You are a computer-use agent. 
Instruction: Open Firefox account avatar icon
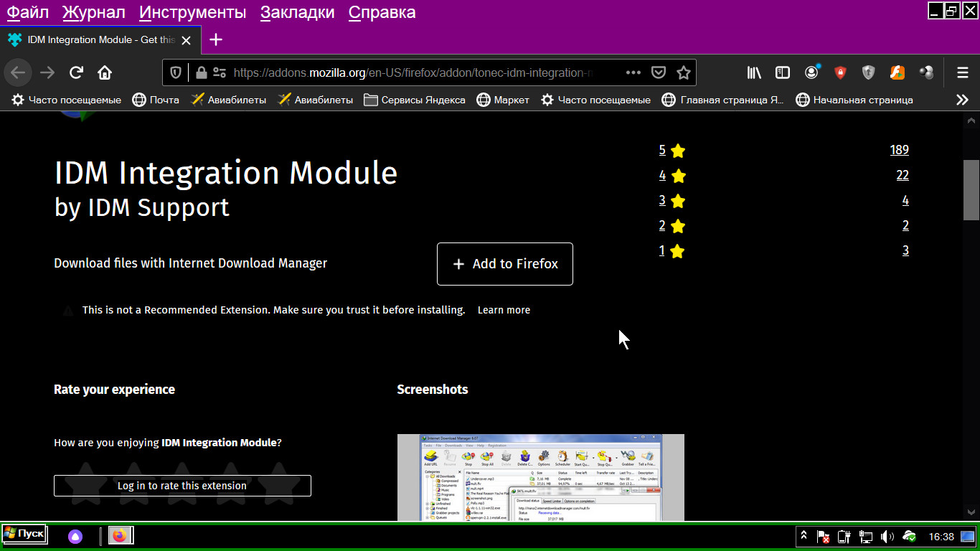[811, 72]
